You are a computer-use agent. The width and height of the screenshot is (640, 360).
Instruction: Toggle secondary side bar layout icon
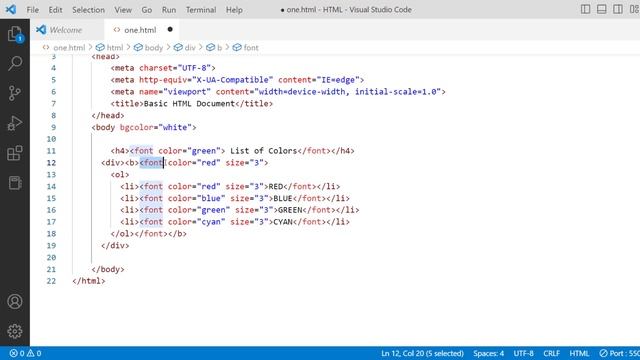point(618,9)
